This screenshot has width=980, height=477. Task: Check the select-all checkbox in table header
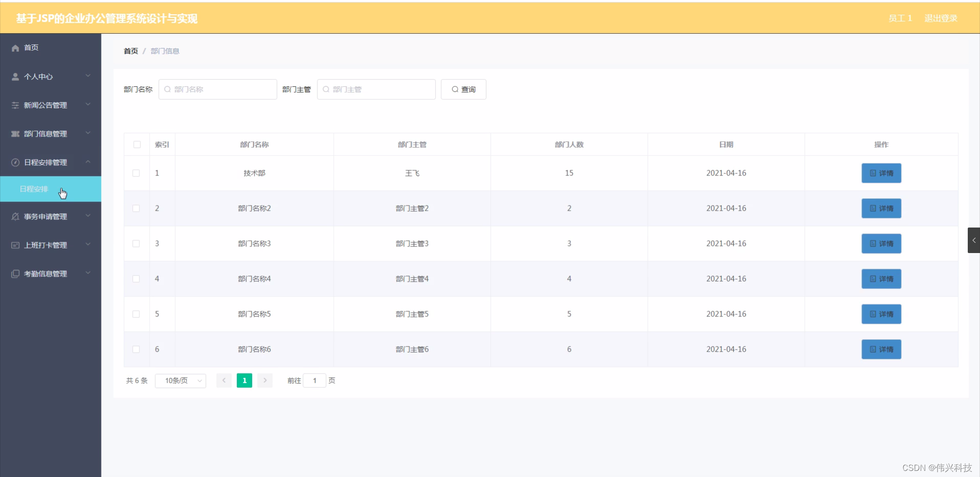(137, 144)
